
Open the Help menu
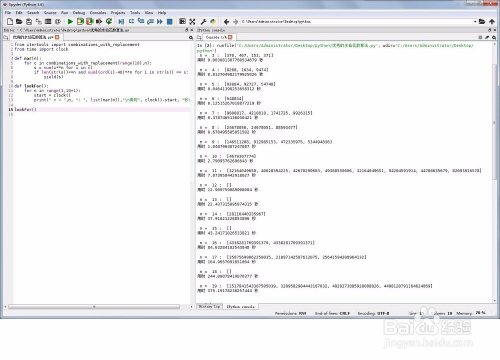[162, 13]
